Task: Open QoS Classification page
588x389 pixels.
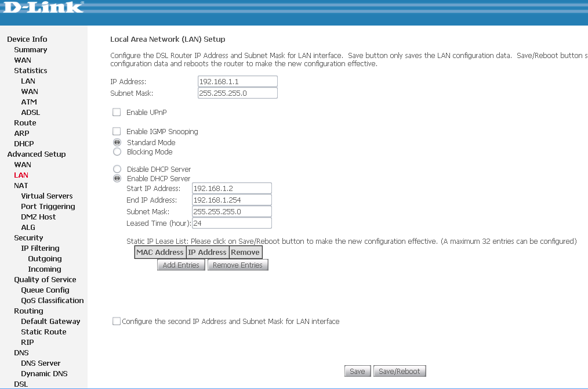Action: pyautogui.click(x=53, y=300)
